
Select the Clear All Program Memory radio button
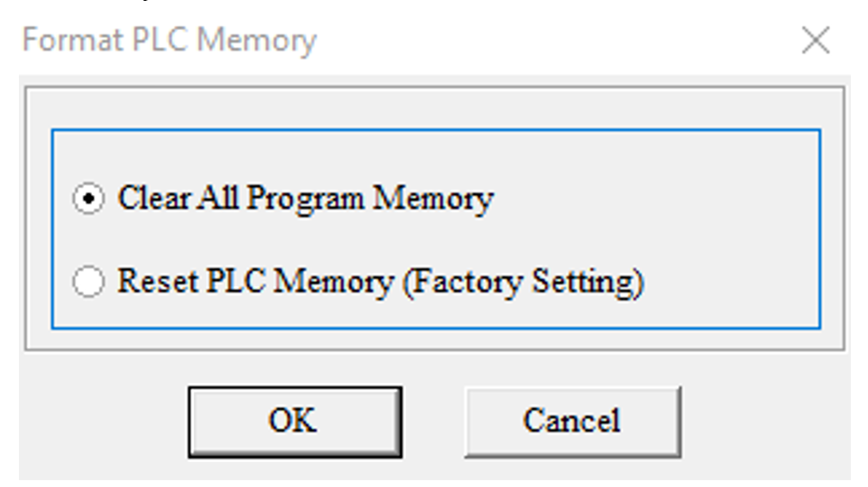click(88, 199)
